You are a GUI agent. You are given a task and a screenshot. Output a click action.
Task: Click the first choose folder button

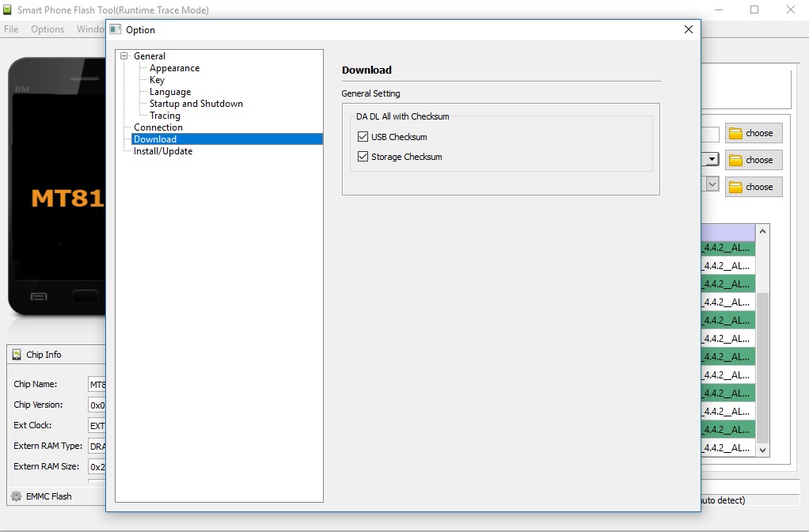[754, 133]
